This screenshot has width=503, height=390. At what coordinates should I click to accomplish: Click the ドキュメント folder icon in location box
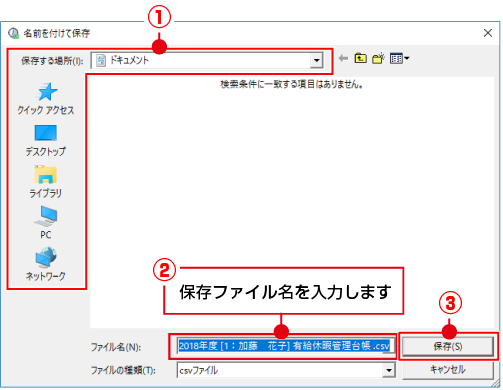pyautogui.click(x=101, y=61)
